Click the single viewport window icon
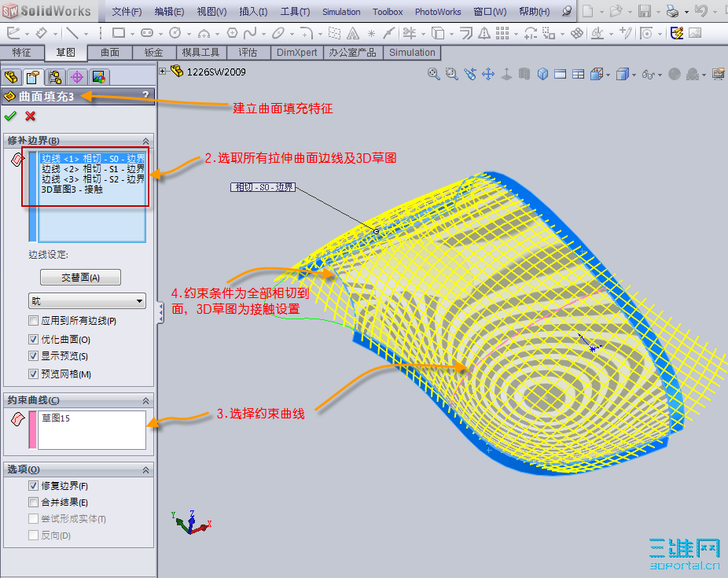Image resolution: width=728 pixels, height=578 pixels. pos(561,74)
